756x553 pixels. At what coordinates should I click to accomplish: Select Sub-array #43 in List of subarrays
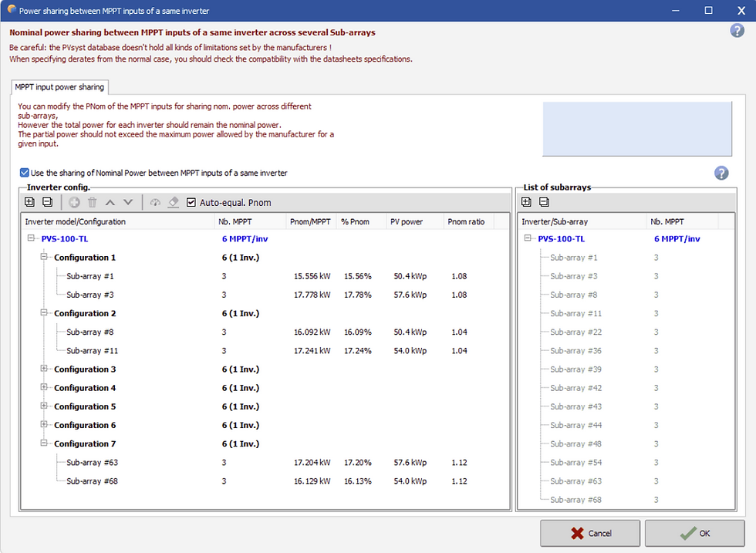tap(576, 406)
